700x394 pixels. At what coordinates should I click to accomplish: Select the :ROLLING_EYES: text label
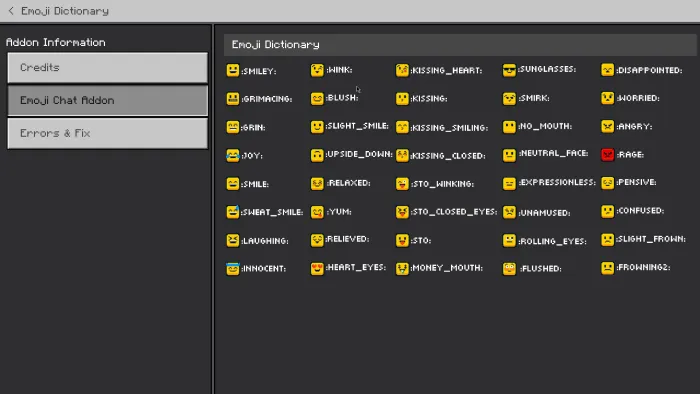tap(552, 241)
